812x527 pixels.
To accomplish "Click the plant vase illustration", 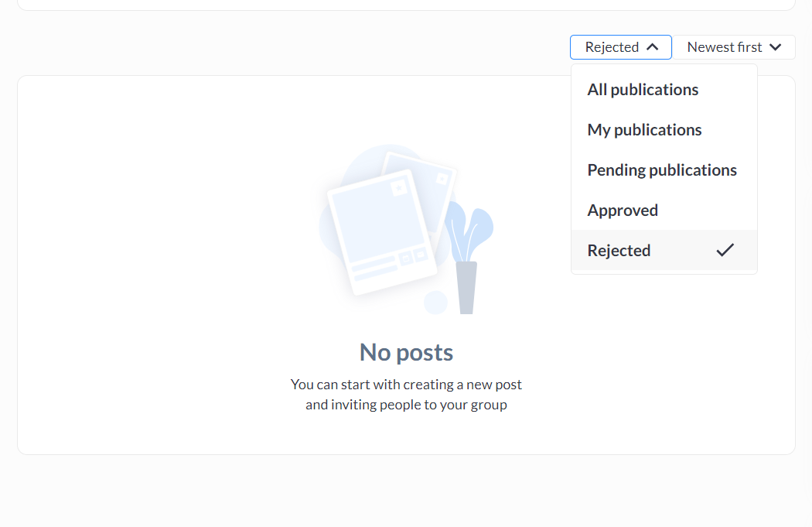I will [x=466, y=286].
